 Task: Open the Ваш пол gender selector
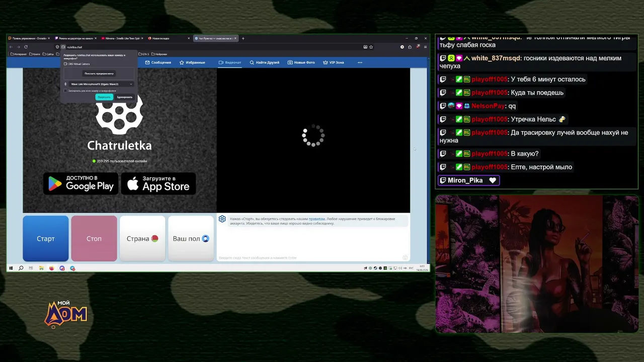(x=191, y=239)
